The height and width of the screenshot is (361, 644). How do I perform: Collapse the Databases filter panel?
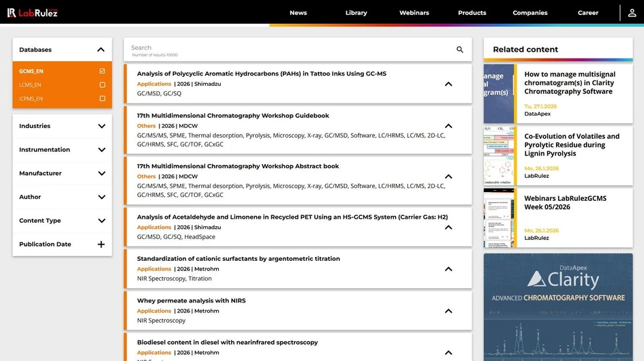pos(101,50)
